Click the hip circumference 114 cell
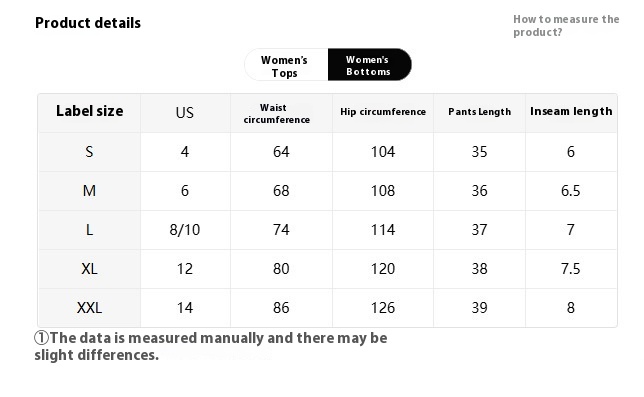Viewport: 644px width, 397px height. (x=383, y=230)
